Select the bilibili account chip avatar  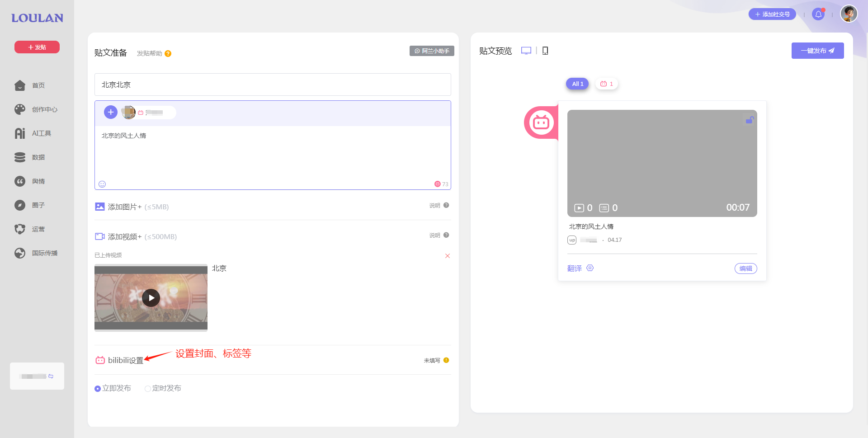[x=129, y=112]
